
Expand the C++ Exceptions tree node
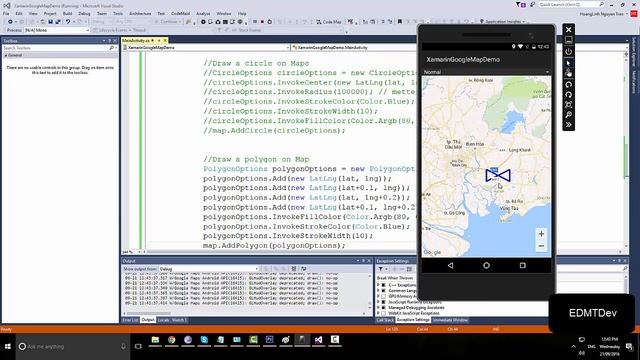pyautogui.click(x=378, y=285)
